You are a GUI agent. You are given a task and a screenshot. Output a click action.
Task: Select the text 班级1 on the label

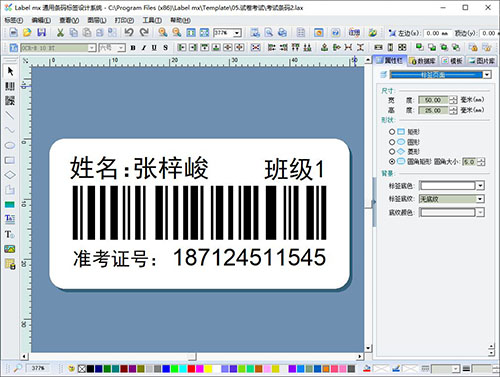click(x=294, y=169)
